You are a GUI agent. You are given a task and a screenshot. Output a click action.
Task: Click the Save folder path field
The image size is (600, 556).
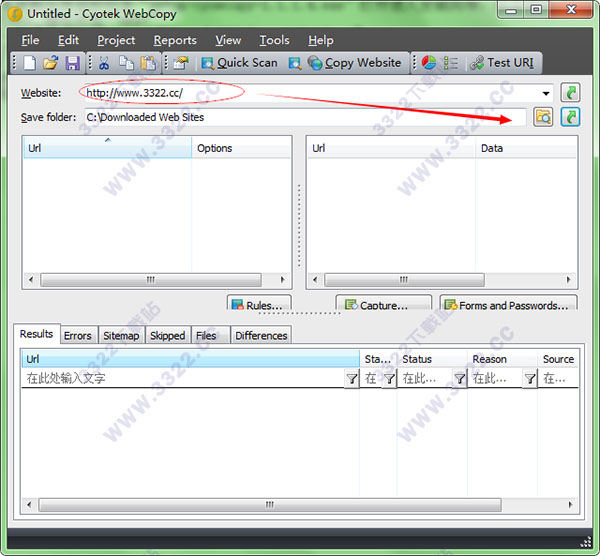(305, 117)
